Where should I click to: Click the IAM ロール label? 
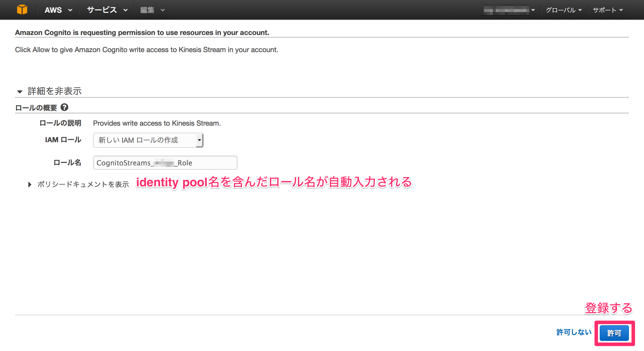coord(63,140)
